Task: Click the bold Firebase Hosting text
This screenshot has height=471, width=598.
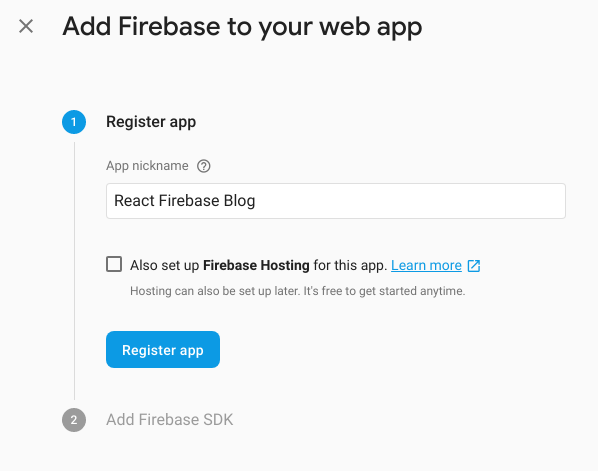Action: [256, 265]
